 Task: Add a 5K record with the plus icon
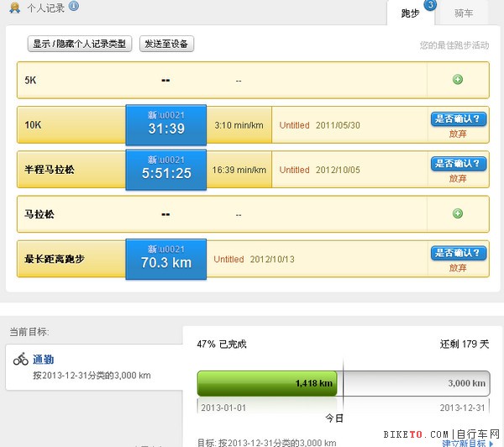click(458, 80)
